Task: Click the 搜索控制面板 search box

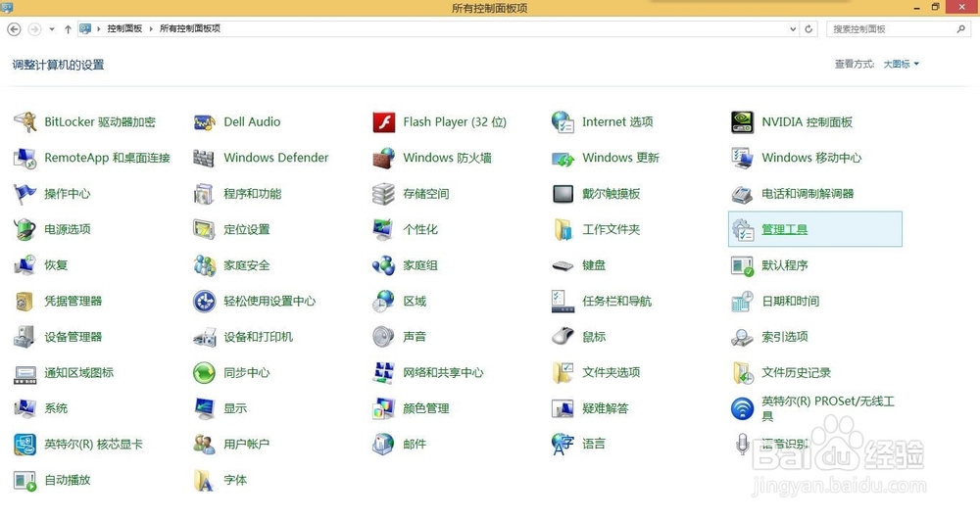Action: (x=899, y=28)
